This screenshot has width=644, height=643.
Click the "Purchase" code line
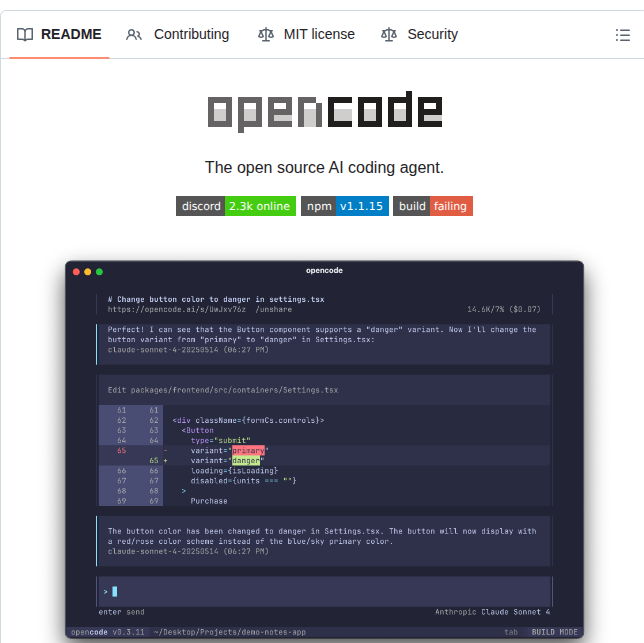point(209,501)
